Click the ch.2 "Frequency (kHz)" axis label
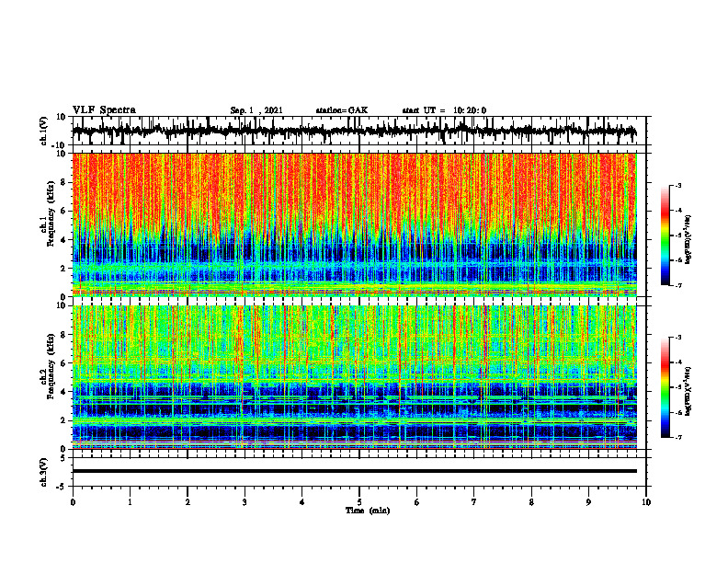This screenshot has height=563, width=728. (x=51, y=366)
